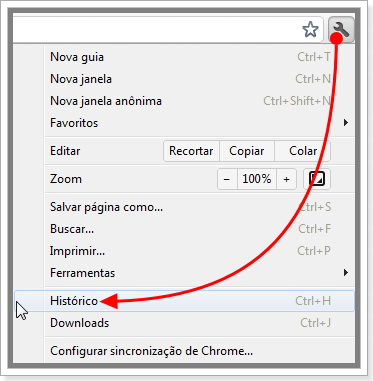This screenshot has width=373, height=381.
Task: Click the Copiar button
Action: click(x=247, y=151)
